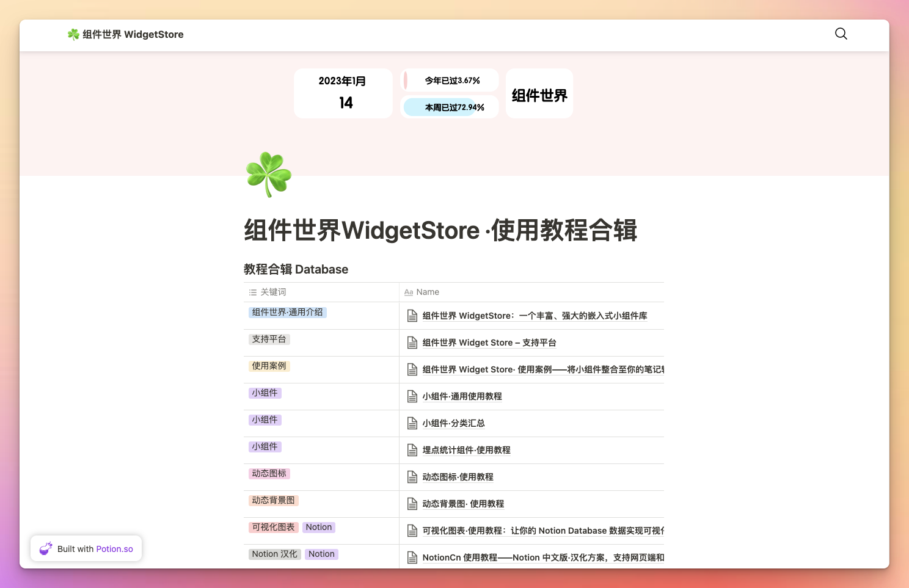Click the document icon next to 动态图标·使用教程
Image resolution: width=909 pixels, height=588 pixels.
click(x=412, y=477)
